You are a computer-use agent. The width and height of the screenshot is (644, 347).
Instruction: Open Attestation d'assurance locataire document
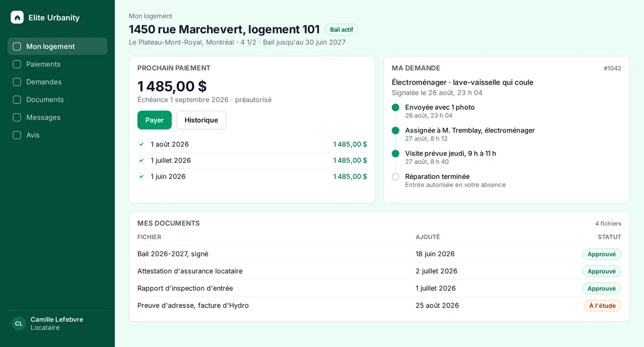(x=190, y=271)
